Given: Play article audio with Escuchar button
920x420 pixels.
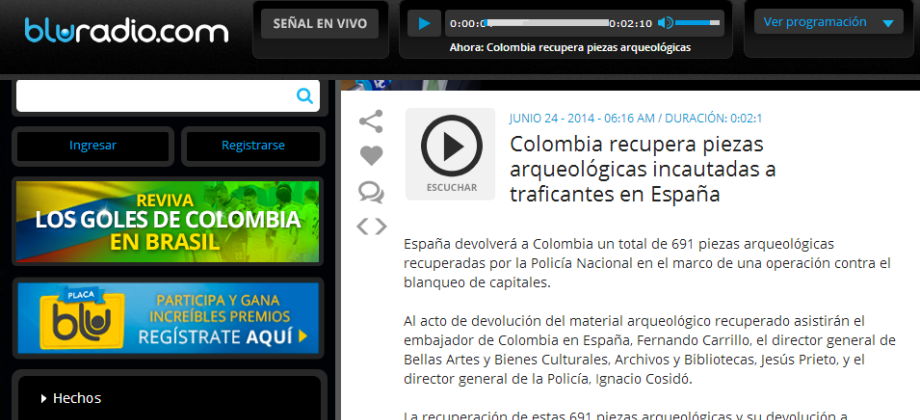Looking at the screenshot, I should 451,154.
